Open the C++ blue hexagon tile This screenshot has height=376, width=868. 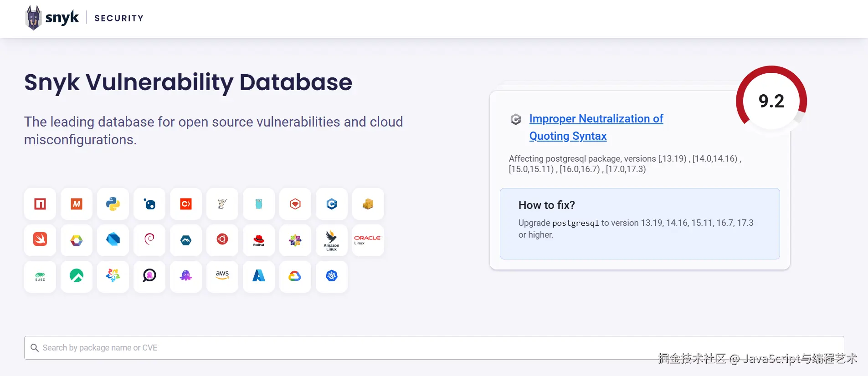tap(332, 204)
